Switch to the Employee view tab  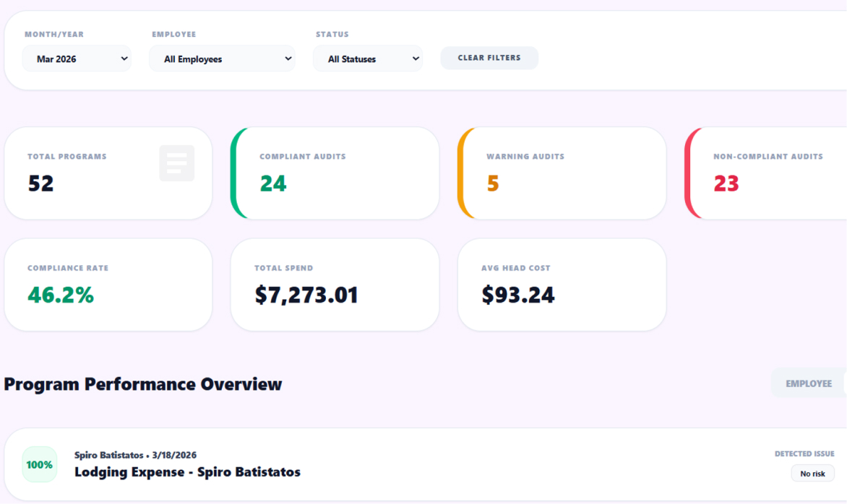808,383
